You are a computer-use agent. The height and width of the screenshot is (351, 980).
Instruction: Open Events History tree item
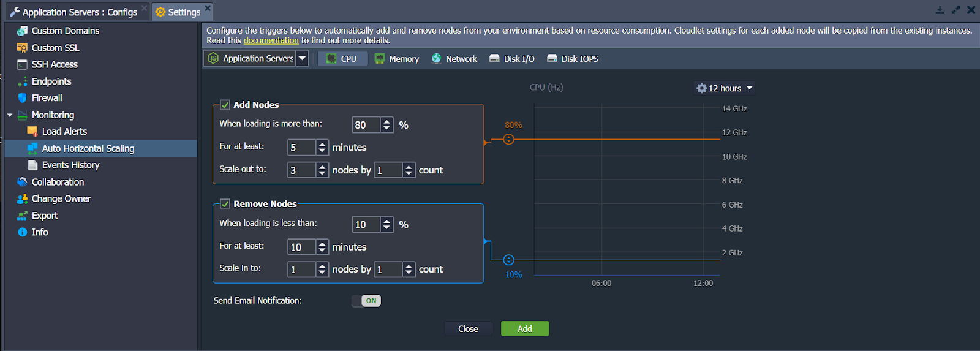pos(101,165)
